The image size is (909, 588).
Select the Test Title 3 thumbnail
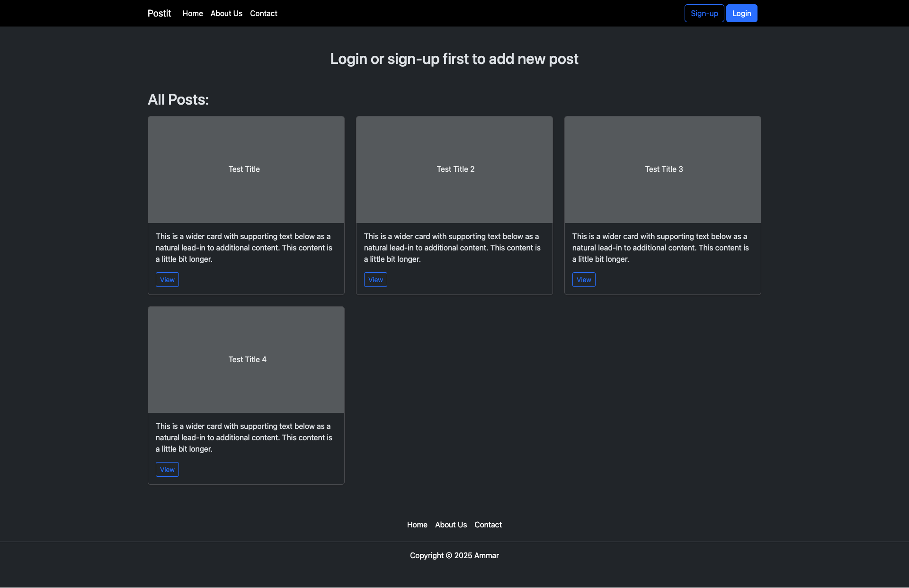(x=662, y=169)
